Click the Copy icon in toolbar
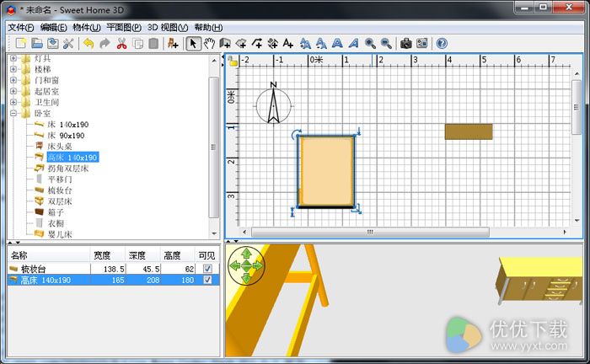Screen dimensions: 590x364 [x=138, y=44]
